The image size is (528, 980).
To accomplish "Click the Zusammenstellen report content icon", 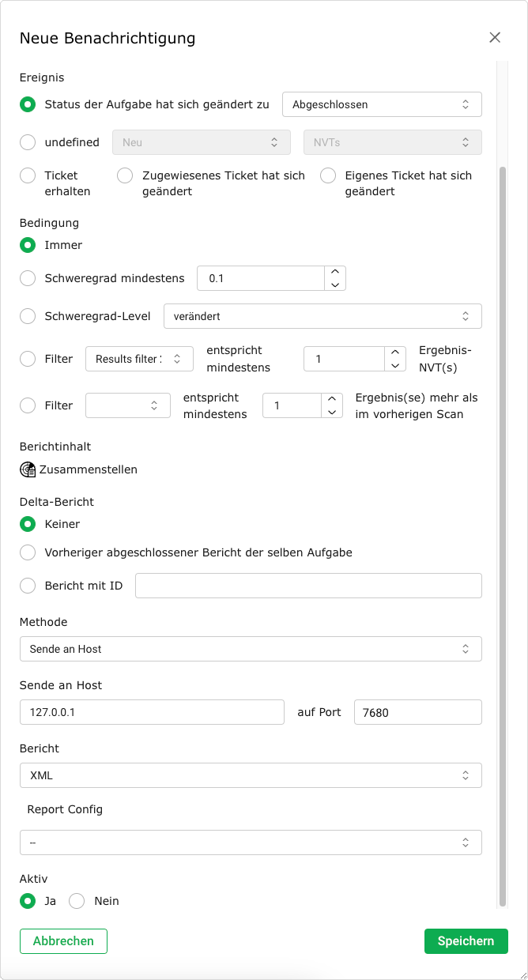I will coord(28,469).
